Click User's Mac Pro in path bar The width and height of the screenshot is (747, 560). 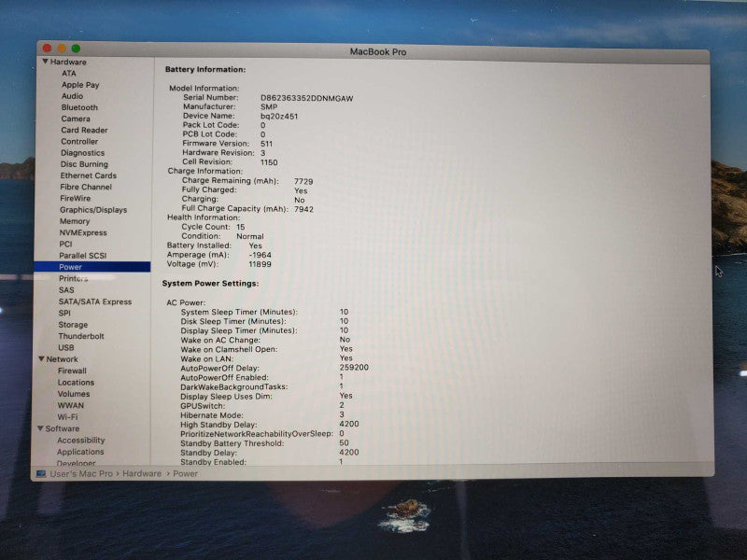(81, 474)
